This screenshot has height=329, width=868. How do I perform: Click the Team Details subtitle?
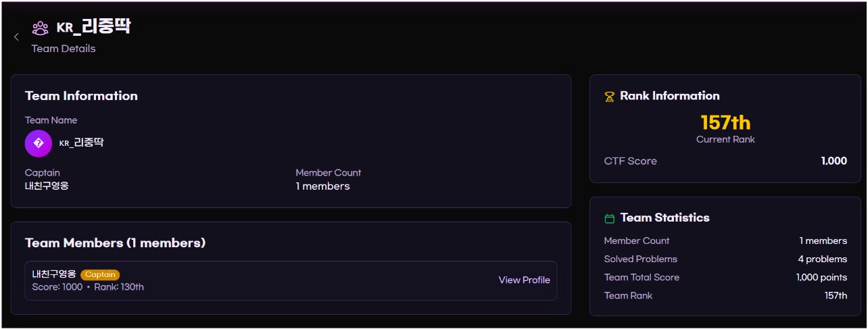64,49
